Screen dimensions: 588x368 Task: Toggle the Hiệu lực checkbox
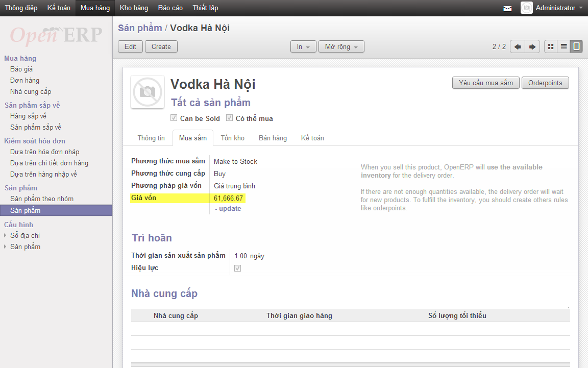point(237,268)
